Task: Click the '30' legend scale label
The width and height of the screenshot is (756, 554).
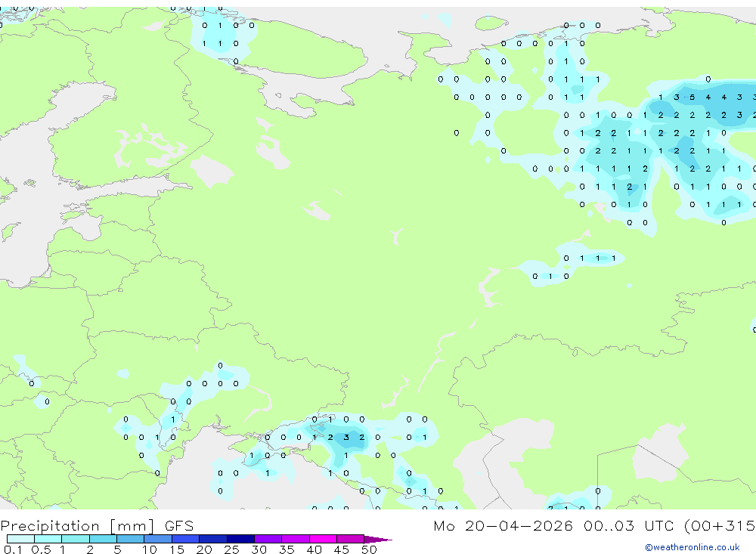Action: (259, 549)
